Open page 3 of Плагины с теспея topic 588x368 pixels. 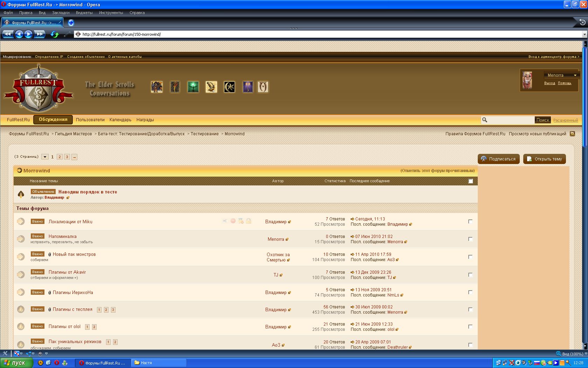[x=113, y=310]
